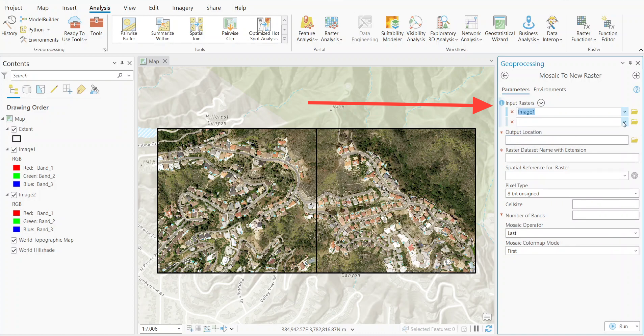The image size is (644, 336).
Task: Collapse the Extent layer legend
Action: [x=7, y=129]
